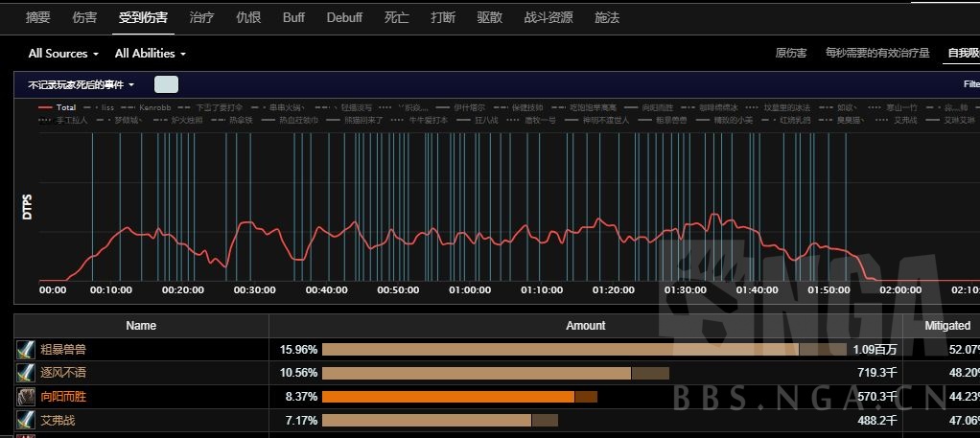Go to the 战斗资源 tab
The width and height of the screenshot is (980, 438).
coord(548,17)
